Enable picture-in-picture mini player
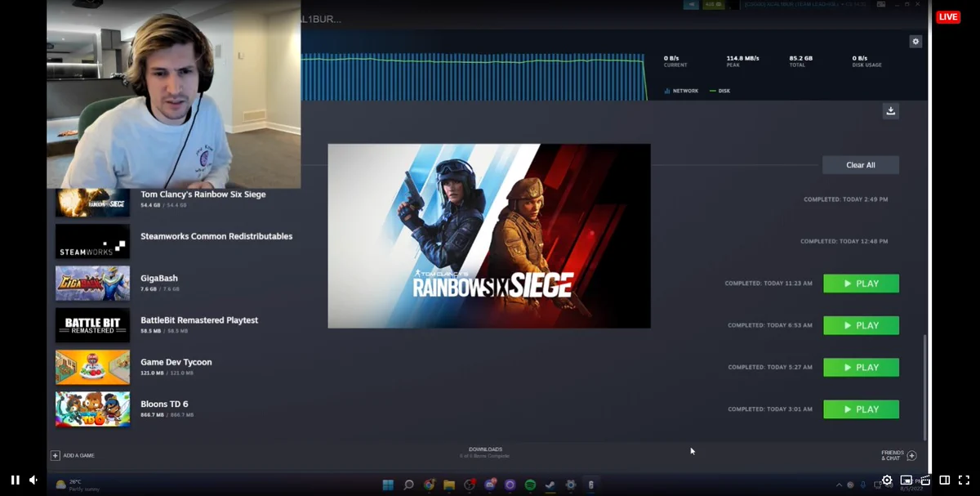Screen dimensions: 980x496 [x=906, y=480]
